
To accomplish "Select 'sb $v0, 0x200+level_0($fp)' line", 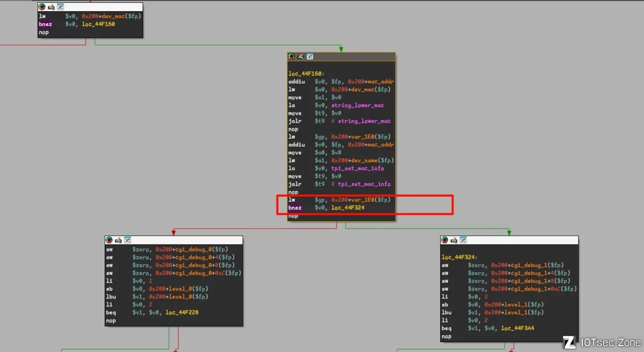I will [157, 289].
